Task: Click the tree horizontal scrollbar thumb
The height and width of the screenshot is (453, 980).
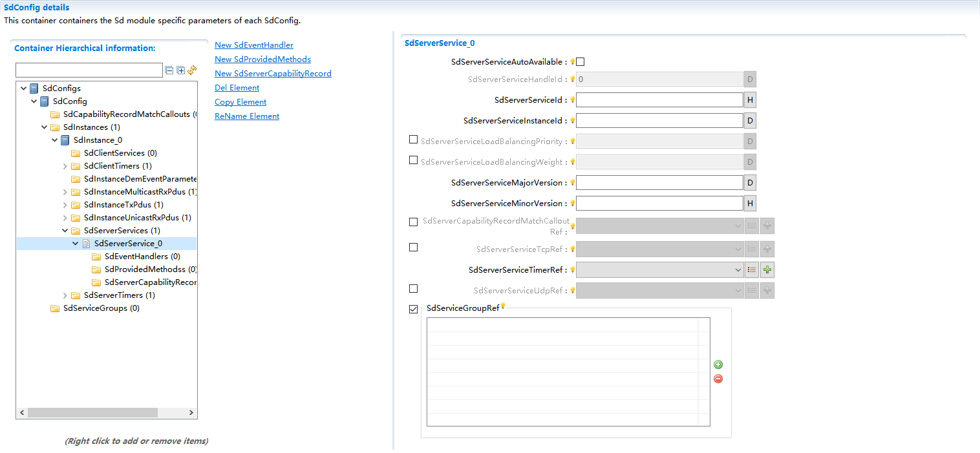Action: 92,412
